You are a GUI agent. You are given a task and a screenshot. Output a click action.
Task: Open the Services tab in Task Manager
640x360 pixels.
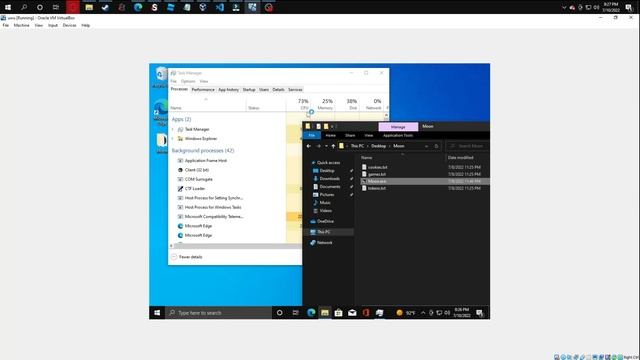point(295,89)
